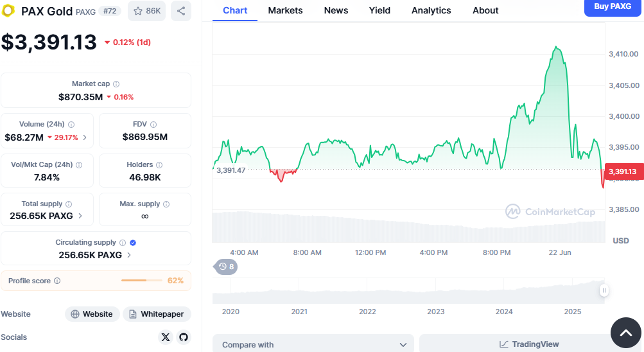644x352 pixels.
Task: Click the 46.98K holders value
Action: 145,177
